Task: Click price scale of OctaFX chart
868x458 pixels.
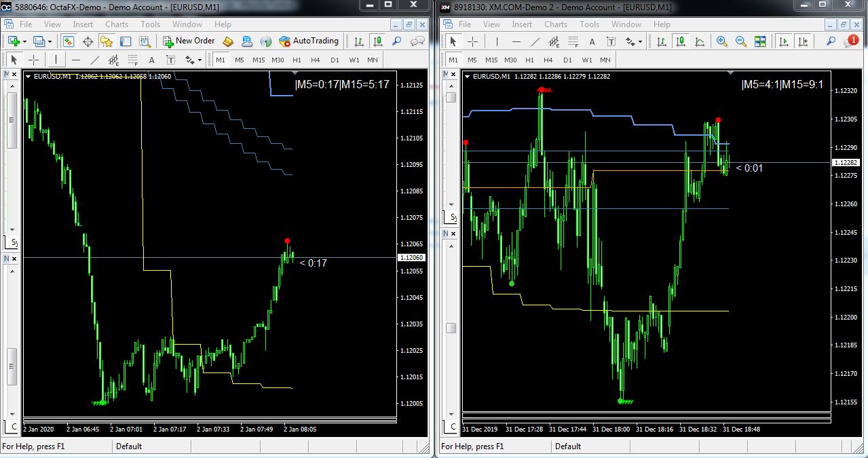Action: (x=413, y=244)
